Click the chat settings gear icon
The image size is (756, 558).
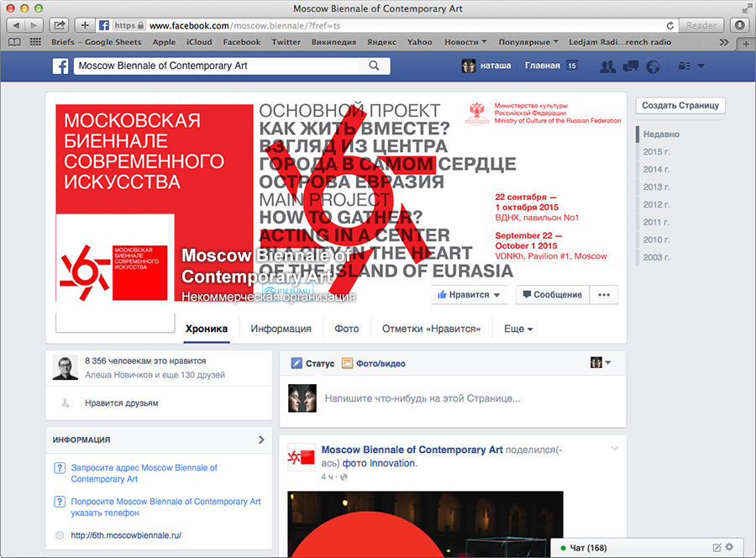coord(729,548)
